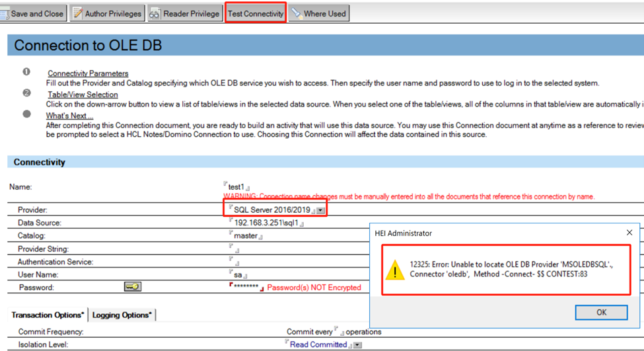Screen dimensions: 644x351
Task: Click the Data Source field
Action: coord(266,223)
